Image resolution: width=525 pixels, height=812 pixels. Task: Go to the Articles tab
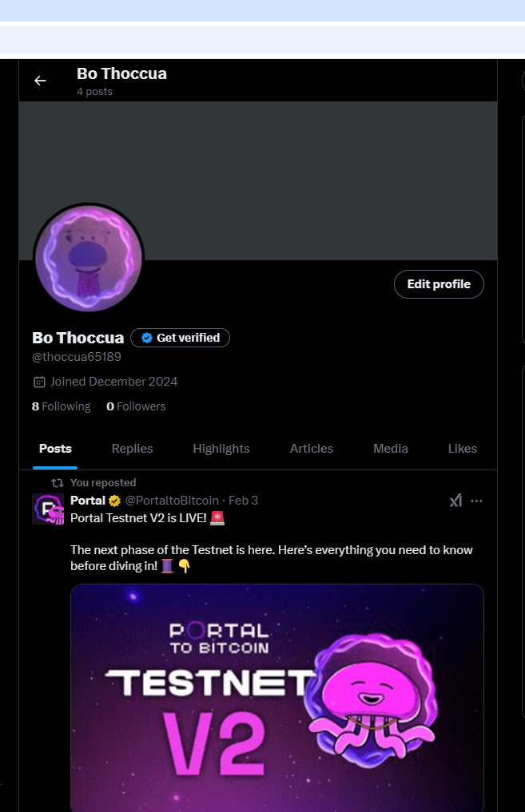pos(312,449)
